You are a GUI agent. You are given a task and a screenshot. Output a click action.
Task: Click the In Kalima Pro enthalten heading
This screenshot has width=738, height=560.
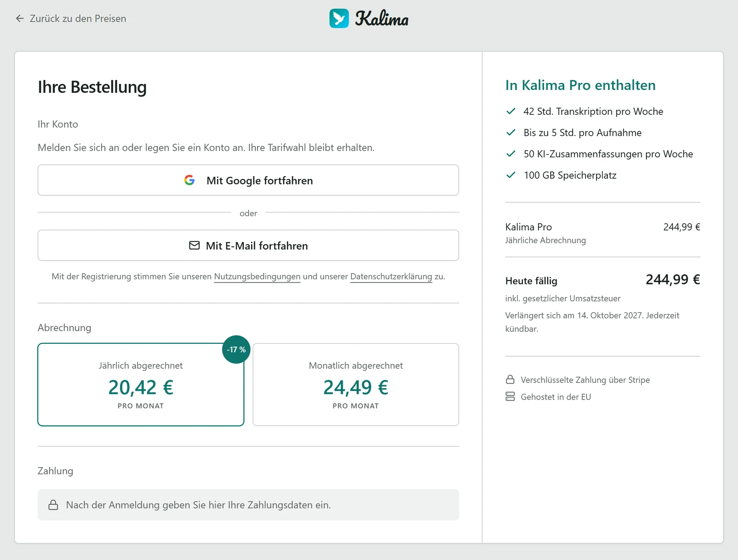pyautogui.click(x=580, y=85)
